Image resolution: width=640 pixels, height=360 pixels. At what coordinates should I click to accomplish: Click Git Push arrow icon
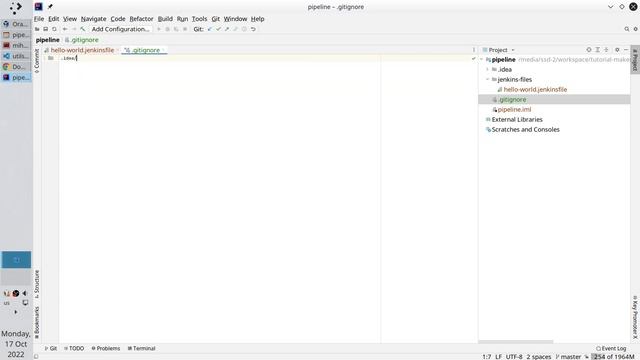tap(227, 29)
